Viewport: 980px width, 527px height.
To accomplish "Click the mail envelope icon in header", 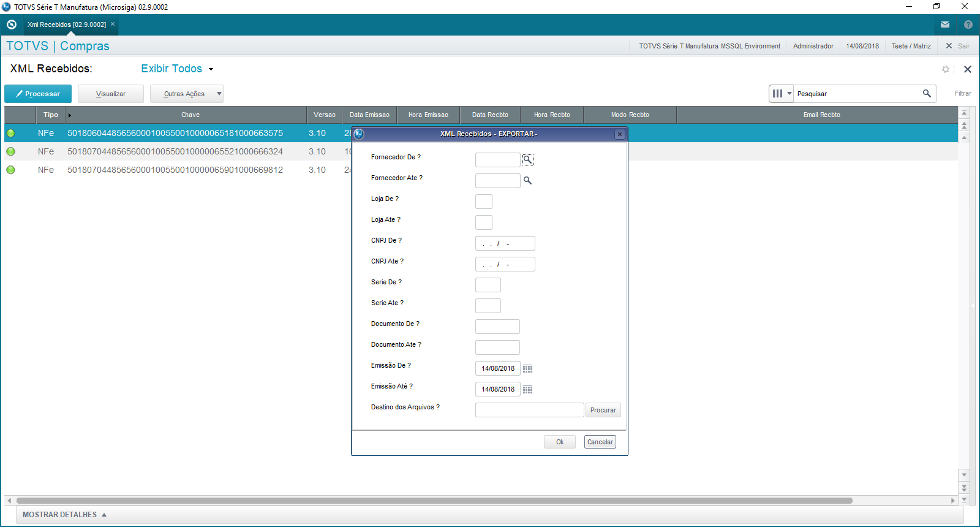I will 945,25.
